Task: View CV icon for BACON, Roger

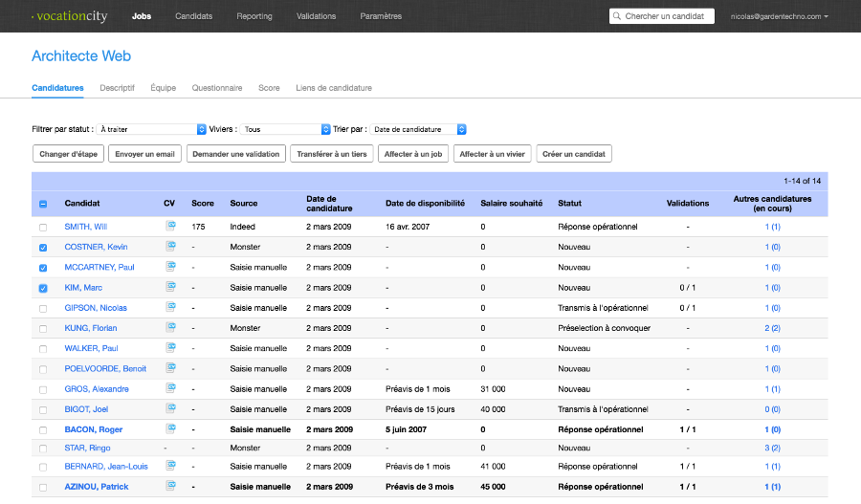Action: coord(170,429)
